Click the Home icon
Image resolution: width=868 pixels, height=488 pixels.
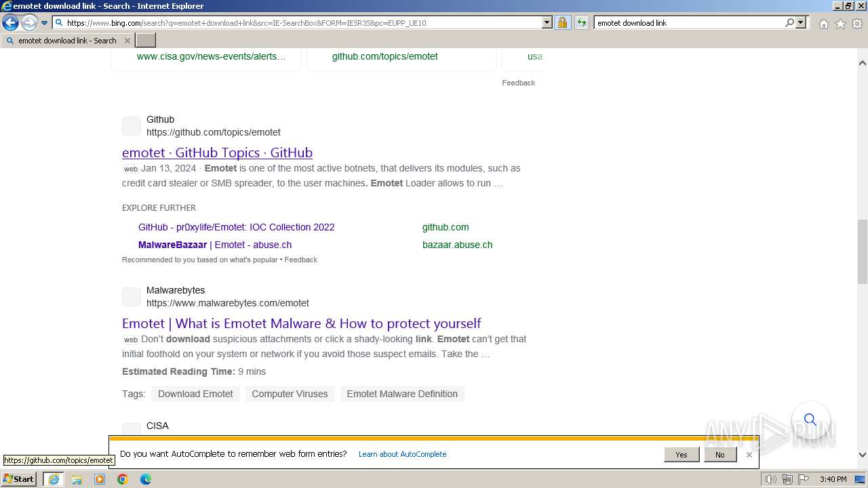point(823,24)
